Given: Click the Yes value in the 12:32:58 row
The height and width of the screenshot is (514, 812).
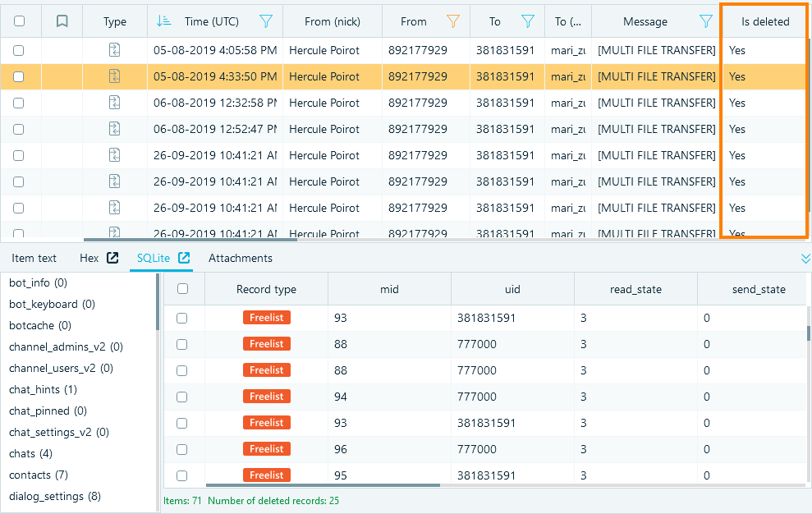Looking at the screenshot, I should 737,103.
